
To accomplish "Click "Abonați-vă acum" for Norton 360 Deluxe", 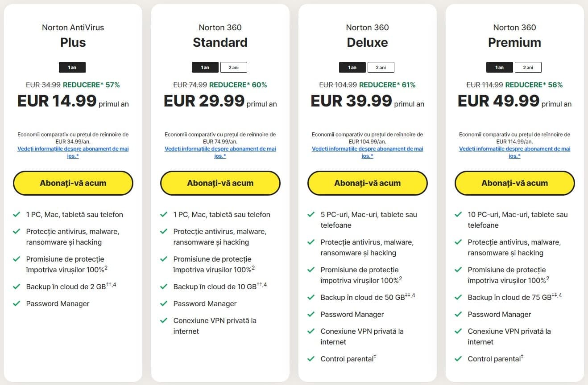I will pyautogui.click(x=367, y=183).
